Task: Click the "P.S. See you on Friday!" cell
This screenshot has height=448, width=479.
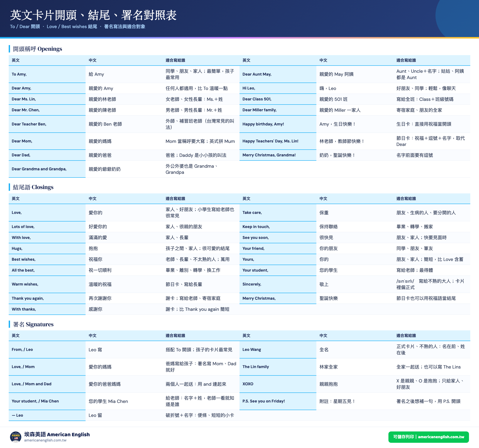Action: click(x=278, y=401)
